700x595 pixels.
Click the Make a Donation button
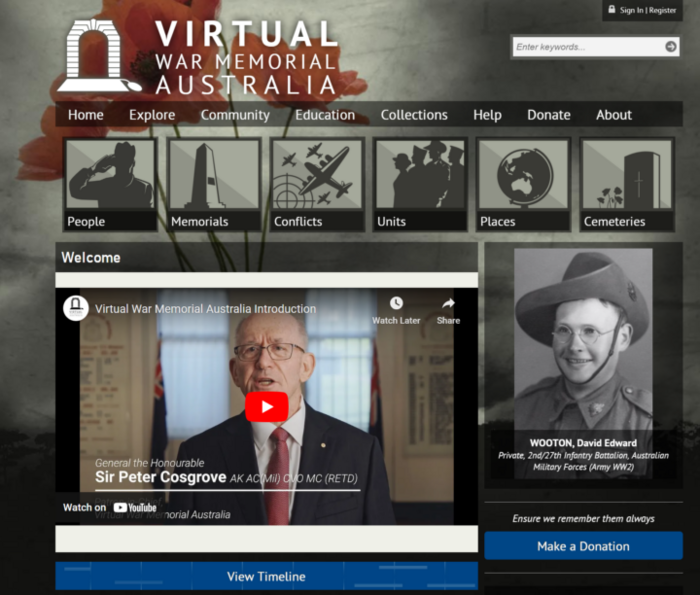tap(583, 546)
